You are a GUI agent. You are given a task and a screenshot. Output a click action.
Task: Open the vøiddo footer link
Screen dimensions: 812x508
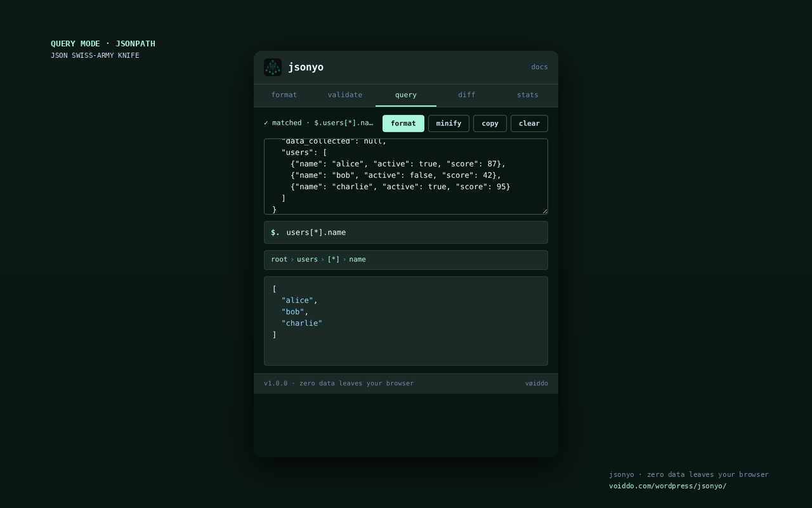coord(537,384)
